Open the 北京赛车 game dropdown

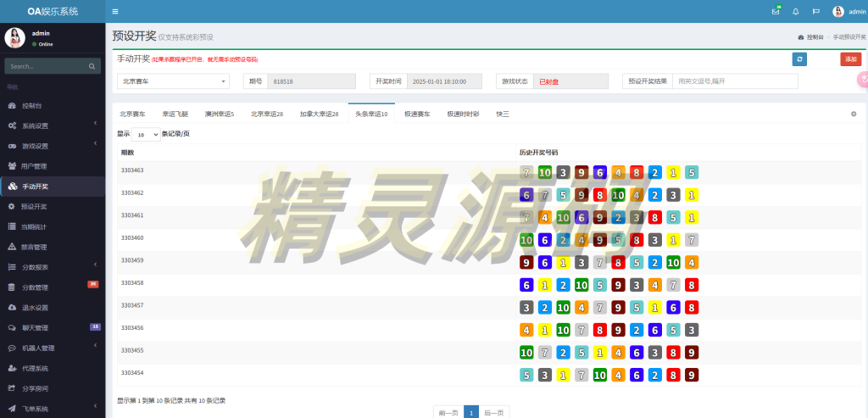[x=173, y=81]
